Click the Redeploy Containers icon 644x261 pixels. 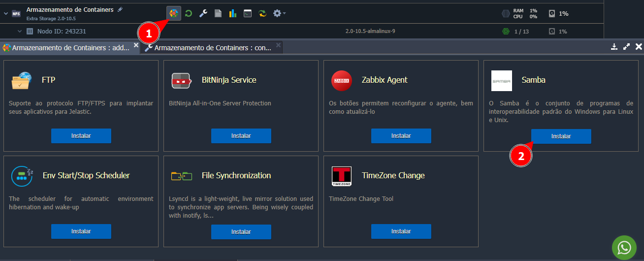262,13
